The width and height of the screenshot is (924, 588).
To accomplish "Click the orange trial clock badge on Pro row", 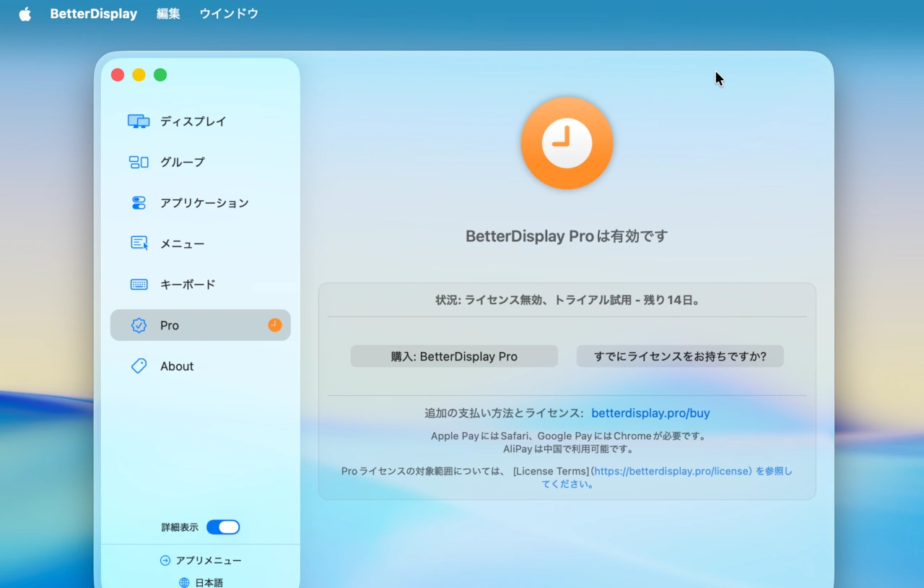I will click(275, 325).
